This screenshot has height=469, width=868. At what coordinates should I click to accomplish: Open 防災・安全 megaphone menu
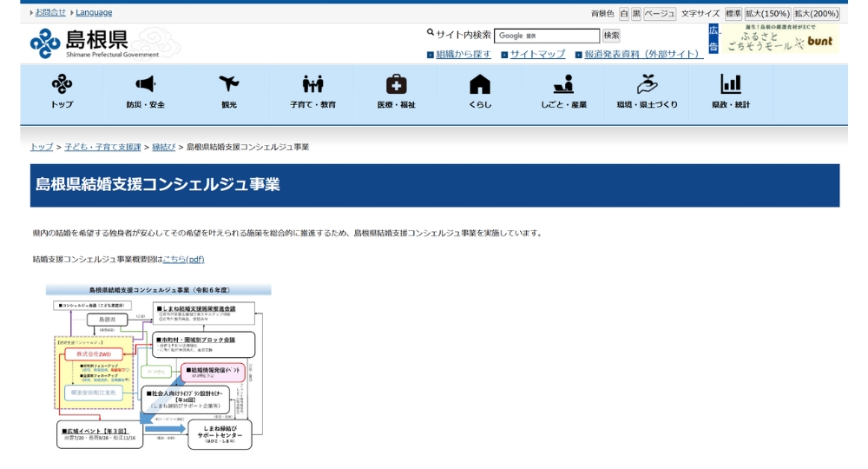(x=145, y=92)
